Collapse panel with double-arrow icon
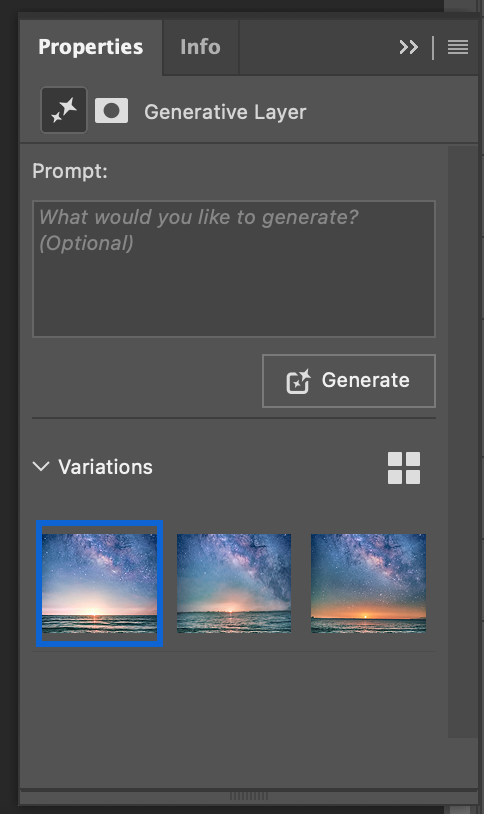The height and width of the screenshot is (814, 484). tap(409, 47)
